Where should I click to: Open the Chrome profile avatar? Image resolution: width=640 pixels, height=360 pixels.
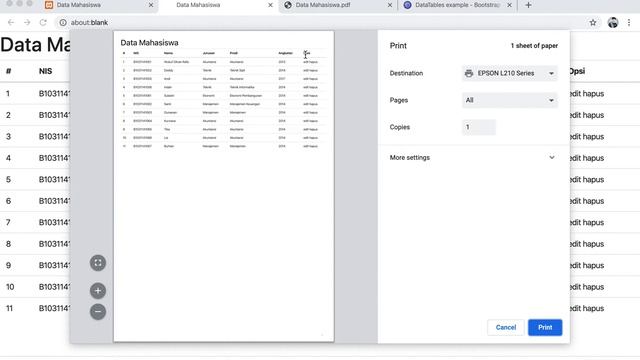[613, 22]
